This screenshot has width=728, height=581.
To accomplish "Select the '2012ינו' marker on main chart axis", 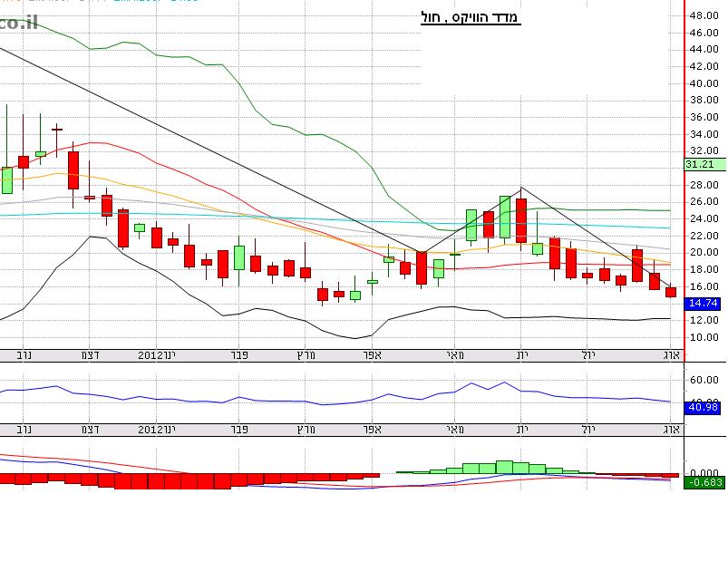I will 157,354.
